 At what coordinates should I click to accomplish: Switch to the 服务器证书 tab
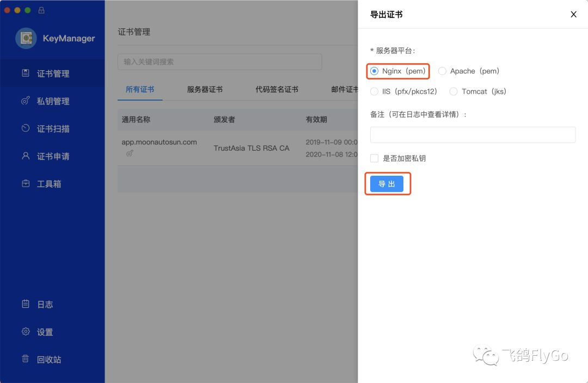pyautogui.click(x=205, y=90)
